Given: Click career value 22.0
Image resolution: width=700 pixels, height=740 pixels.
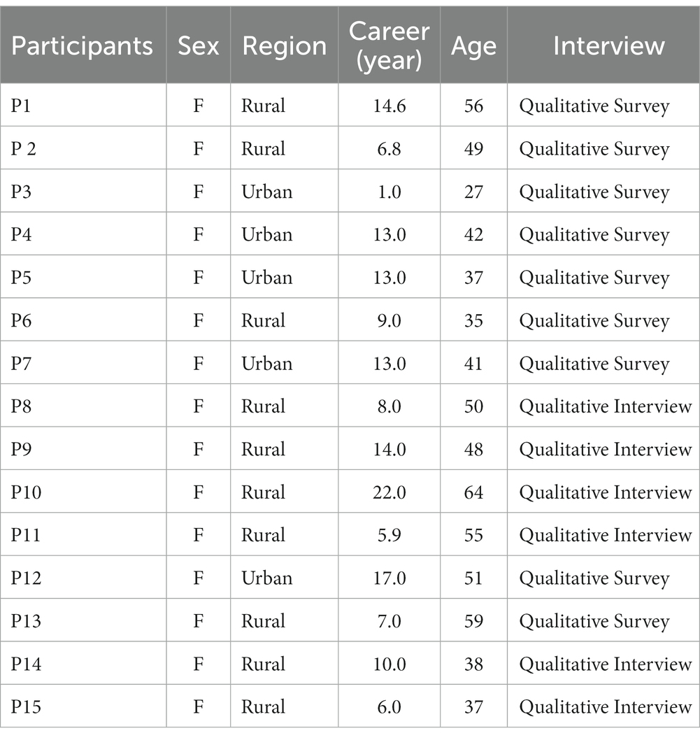Looking at the screenshot, I should coord(389,492).
